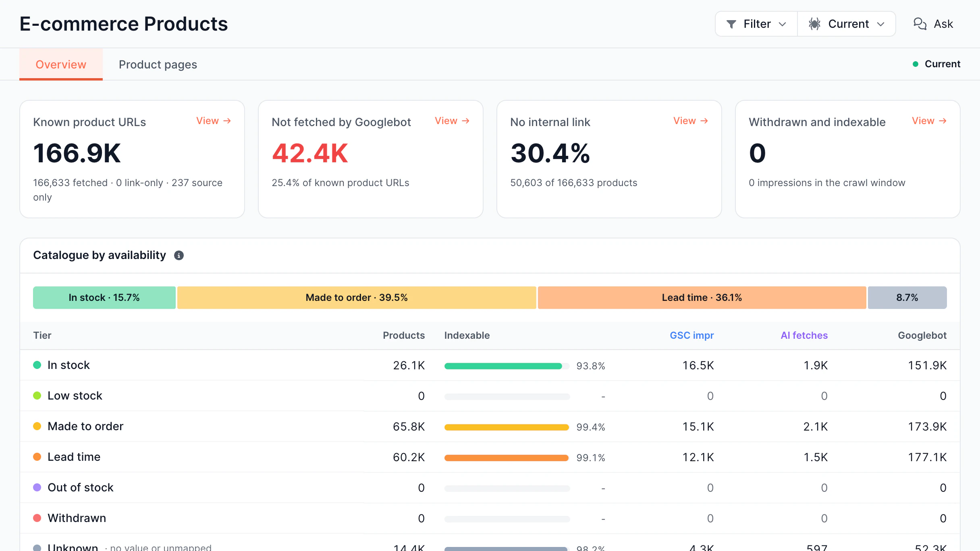Select the Made to order tier row label

pos(85,426)
